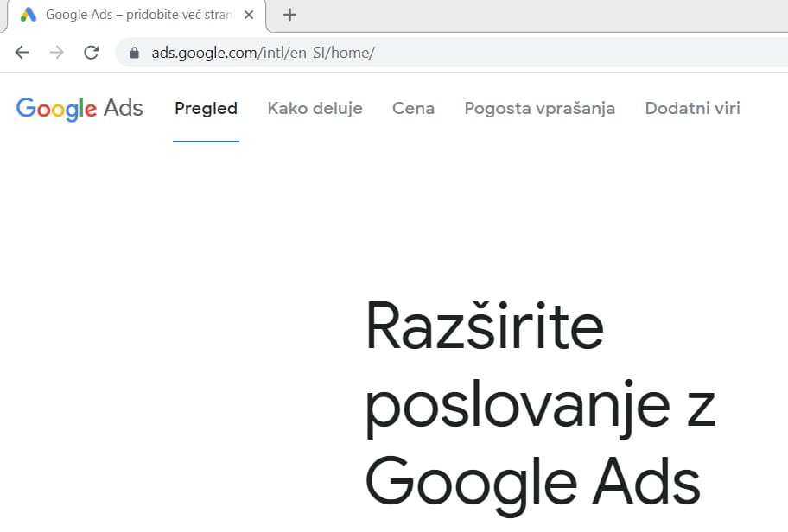Screen dimensions: 788x532
Task: Go to the Cena page
Action: click(x=413, y=109)
